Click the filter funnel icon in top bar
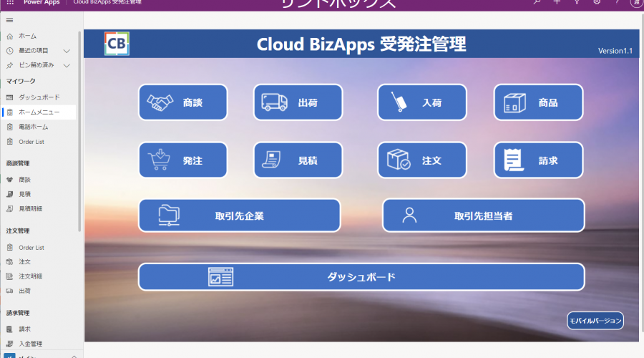This screenshot has width=644, height=358. pyautogui.click(x=577, y=2)
